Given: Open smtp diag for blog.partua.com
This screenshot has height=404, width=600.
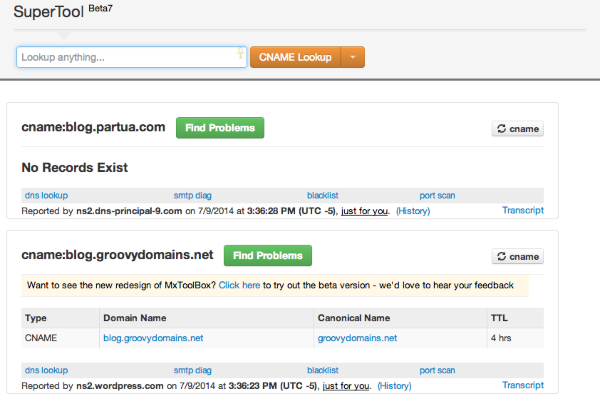Looking at the screenshot, I should tap(192, 195).
